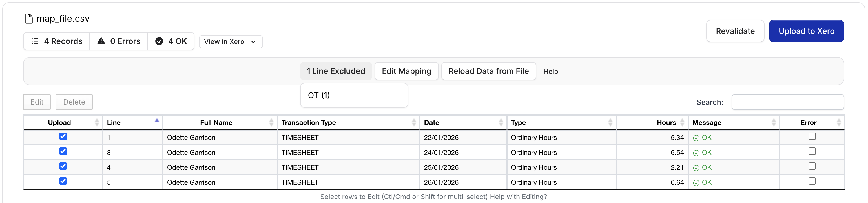This screenshot has width=868, height=203.
Task: Click the map_file.csv document icon
Action: tap(29, 19)
